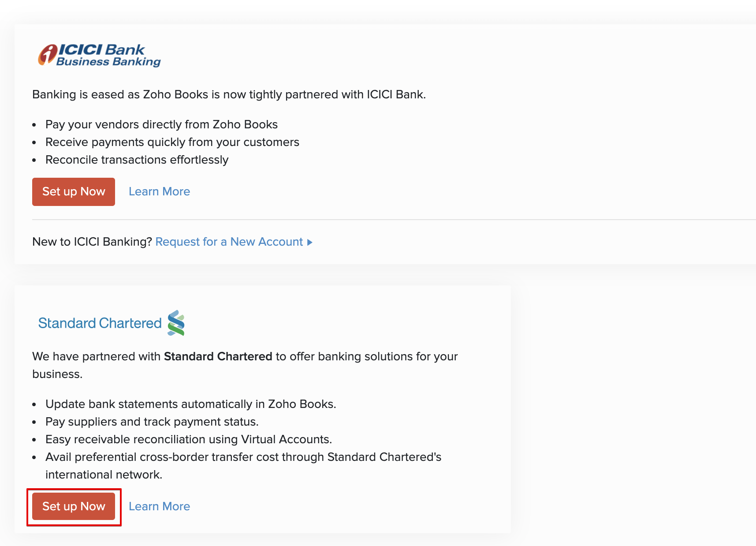This screenshot has width=756, height=546.
Task: Click the 'Receive payments quickly' bullet
Action: click(x=172, y=142)
